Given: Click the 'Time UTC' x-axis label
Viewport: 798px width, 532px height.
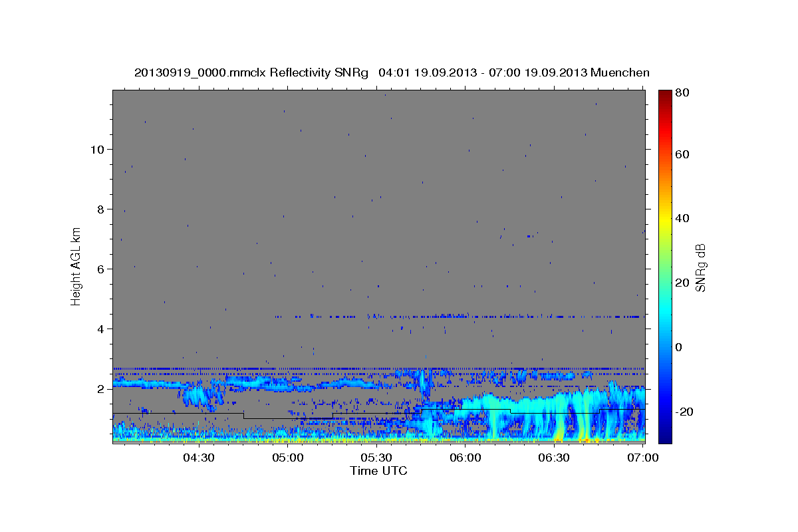Looking at the screenshot, I should [378, 471].
